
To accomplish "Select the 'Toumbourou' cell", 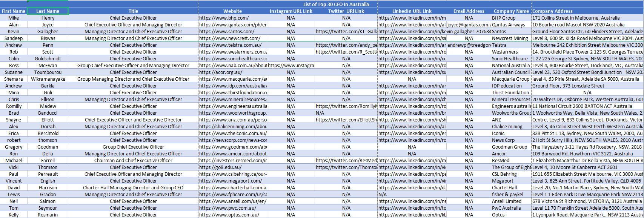I will [x=48, y=72].
